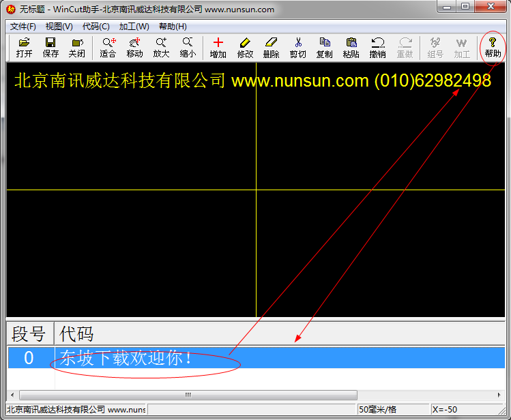Select the 适合 (Fit view) tool

click(x=108, y=48)
